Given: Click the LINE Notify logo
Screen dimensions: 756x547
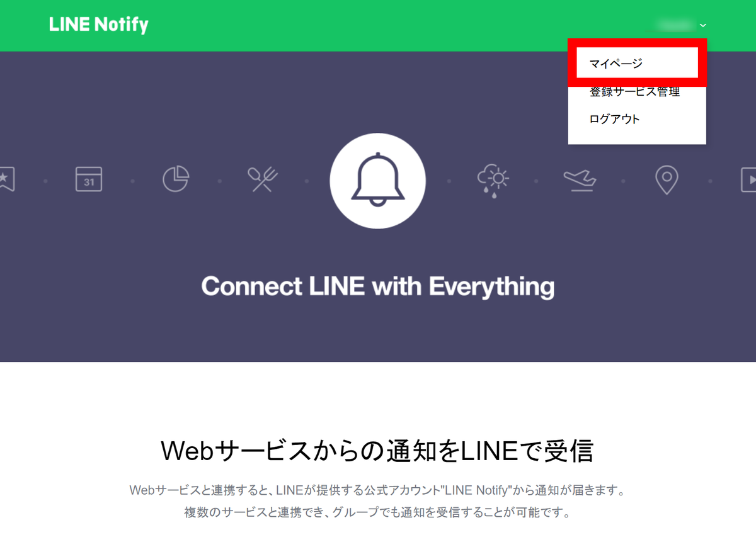Looking at the screenshot, I should (x=99, y=25).
